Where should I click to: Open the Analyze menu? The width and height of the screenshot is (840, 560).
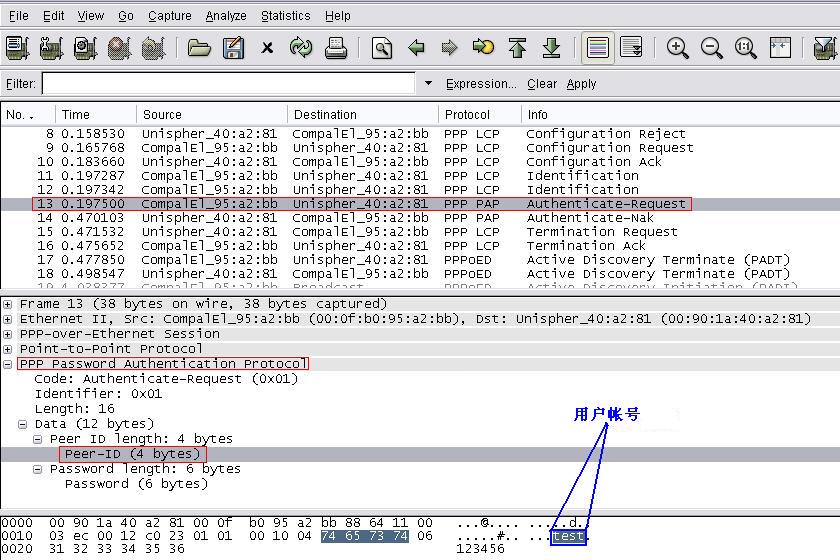(226, 15)
